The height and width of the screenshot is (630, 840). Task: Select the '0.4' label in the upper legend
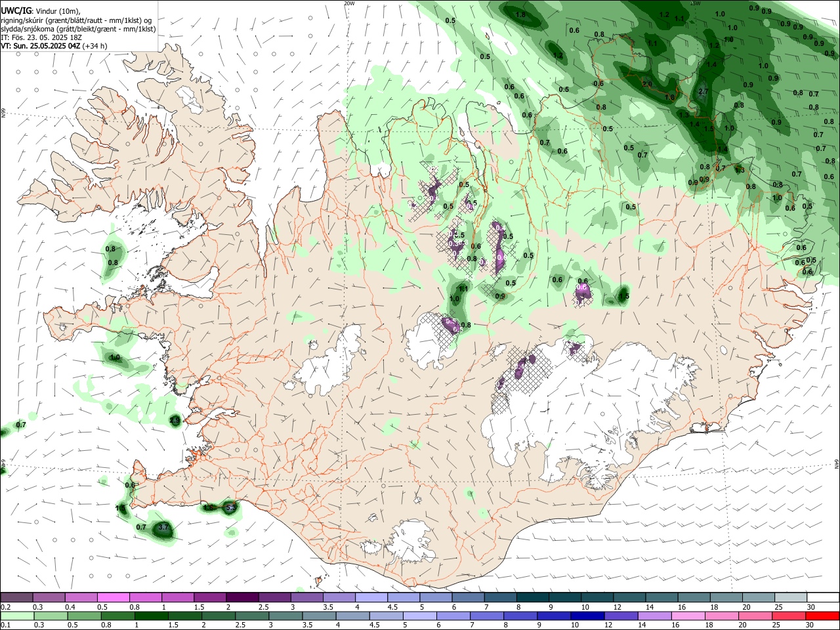pyautogui.click(x=70, y=607)
